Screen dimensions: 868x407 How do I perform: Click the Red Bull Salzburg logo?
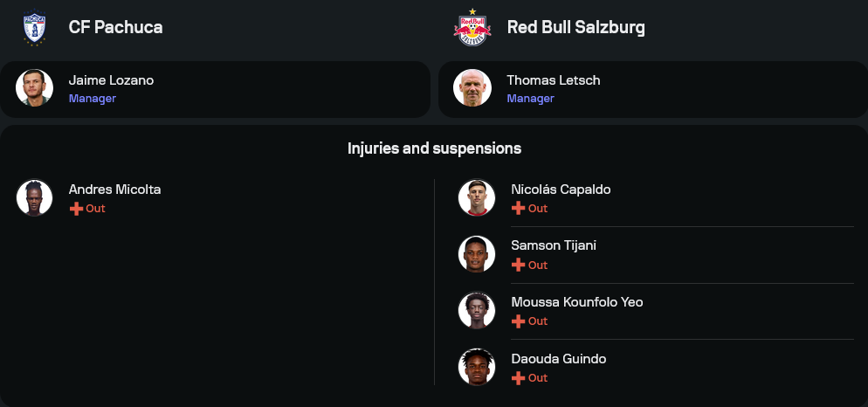472,27
